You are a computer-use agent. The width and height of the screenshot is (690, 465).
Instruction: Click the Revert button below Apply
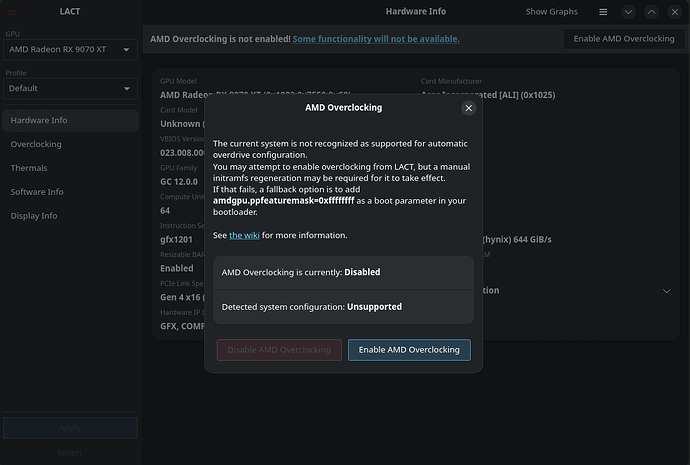tap(70, 453)
